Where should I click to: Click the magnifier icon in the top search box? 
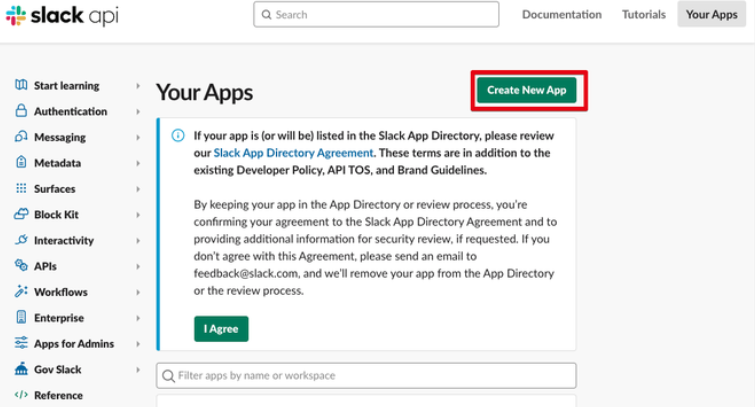(x=266, y=15)
